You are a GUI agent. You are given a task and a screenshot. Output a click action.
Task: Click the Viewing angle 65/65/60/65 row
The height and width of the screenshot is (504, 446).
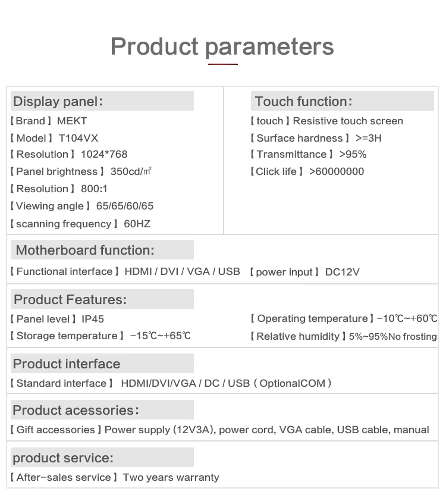(81, 206)
